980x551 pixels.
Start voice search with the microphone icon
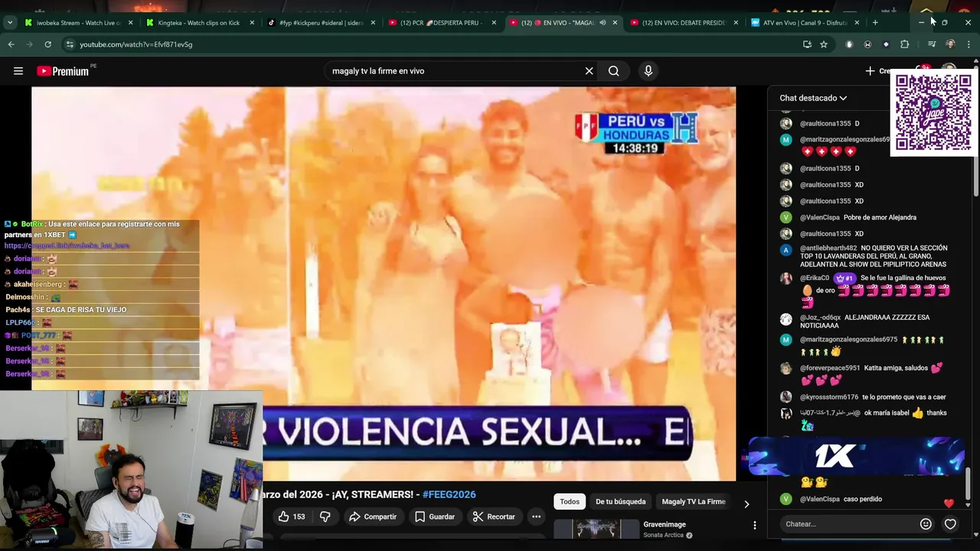coord(648,71)
